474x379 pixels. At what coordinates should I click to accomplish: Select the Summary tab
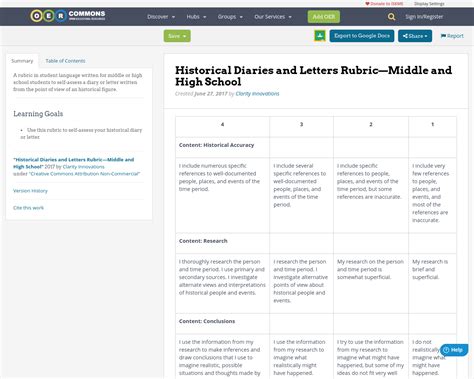pos(22,61)
